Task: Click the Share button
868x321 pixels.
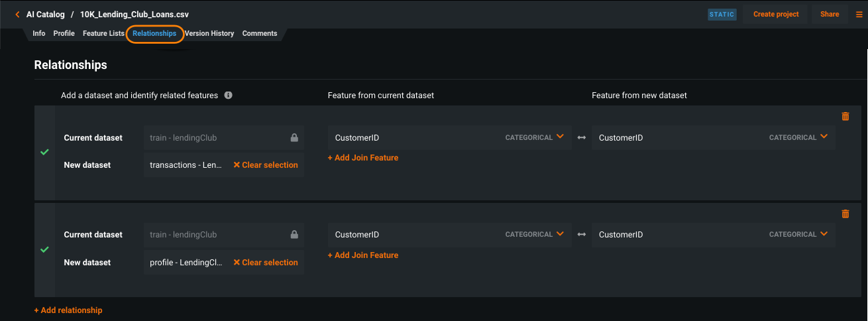Action: point(829,14)
